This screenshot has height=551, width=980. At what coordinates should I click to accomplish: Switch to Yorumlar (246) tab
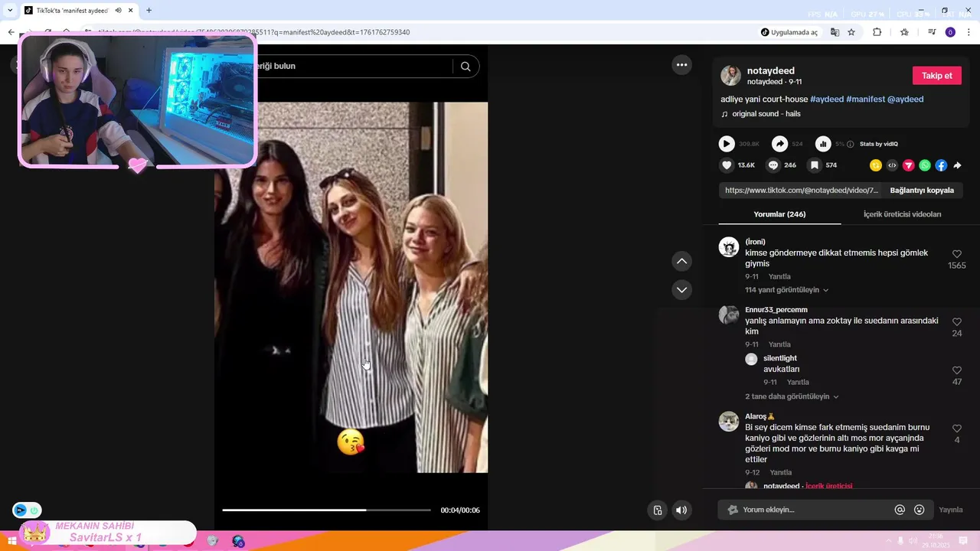click(x=779, y=214)
